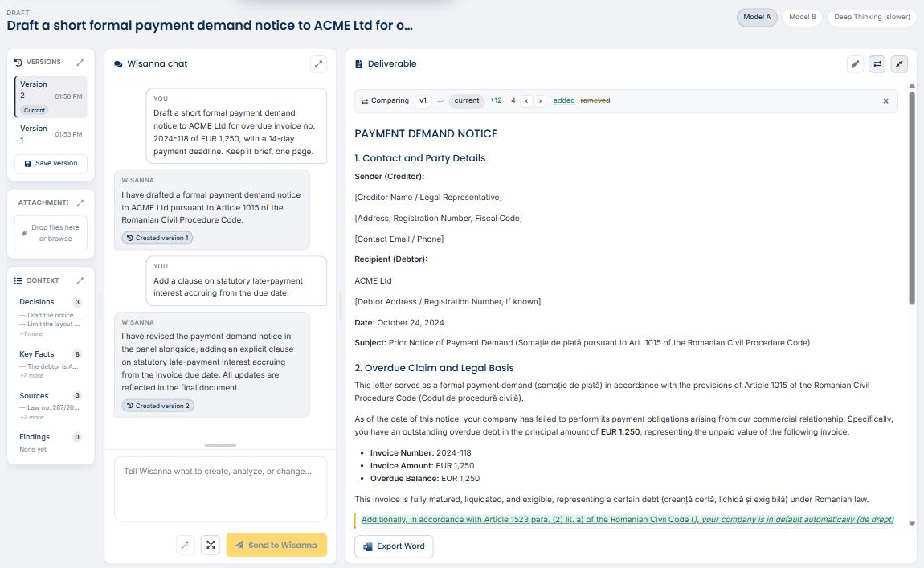This screenshot has height=568, width=924.
Task: Open Version 2 from versions list
Action: coord(51,96)
